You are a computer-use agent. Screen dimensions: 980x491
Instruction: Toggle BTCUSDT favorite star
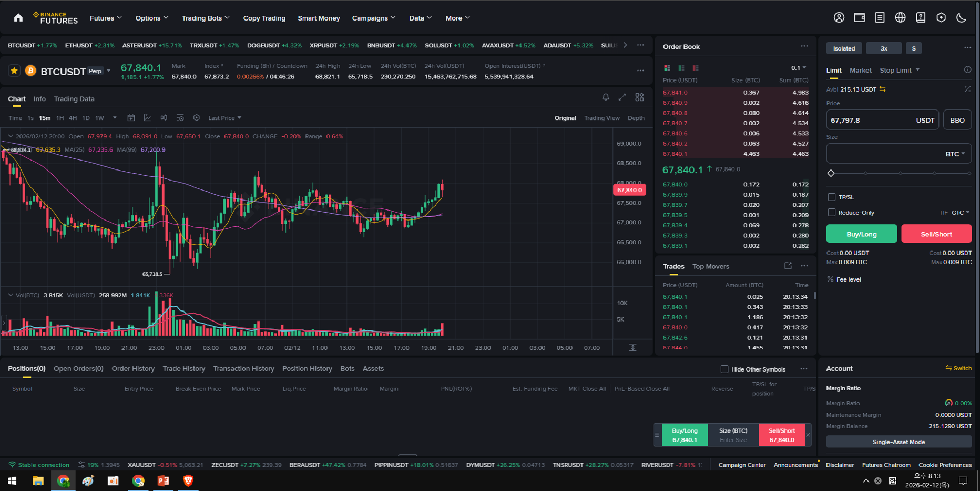click(x=14, y=71)
